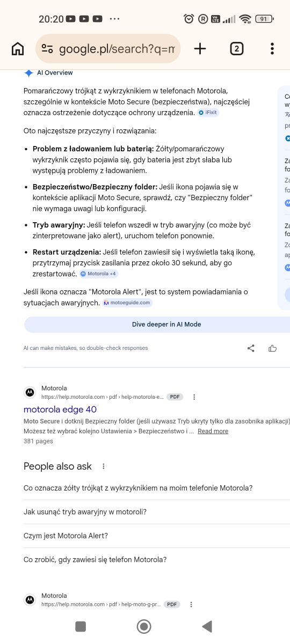
Task: Open Chrome three-dot overflow menu
Action: tap(272, 49)
